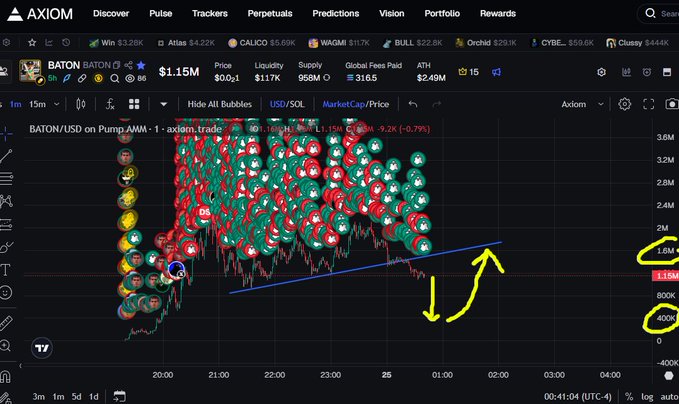Take a chart snapshot with camera icon
This screenshot has width=679, height=404.
tap(672, 104)
